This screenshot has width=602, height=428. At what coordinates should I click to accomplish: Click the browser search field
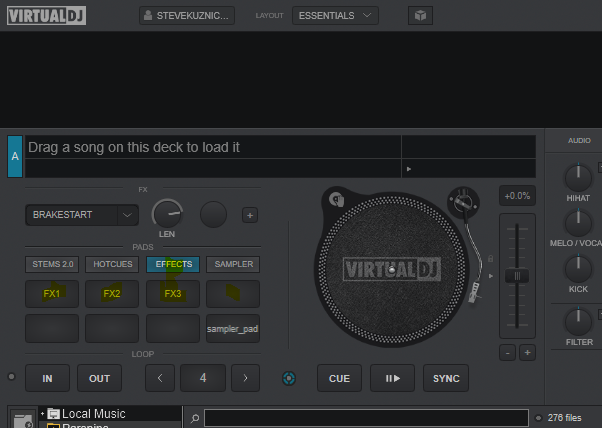tap(366, 418)
